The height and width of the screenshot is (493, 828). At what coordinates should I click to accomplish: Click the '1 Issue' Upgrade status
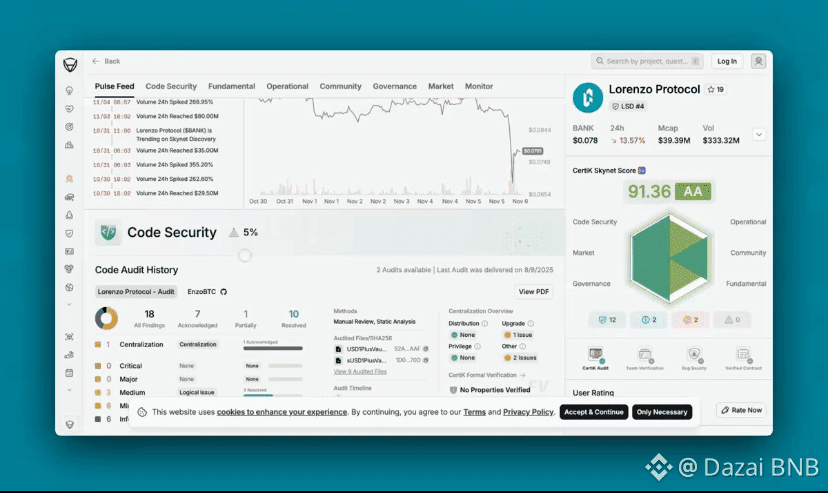tap(518, 335)
